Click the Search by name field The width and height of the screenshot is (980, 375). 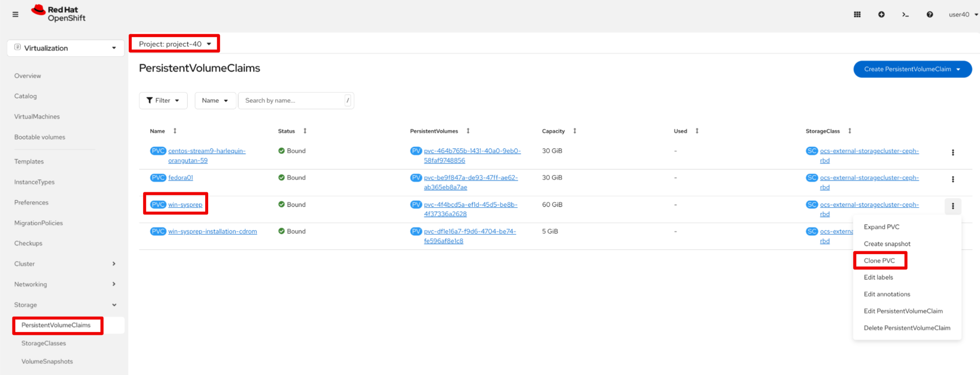pyautogui.click(x=293, y=101)
